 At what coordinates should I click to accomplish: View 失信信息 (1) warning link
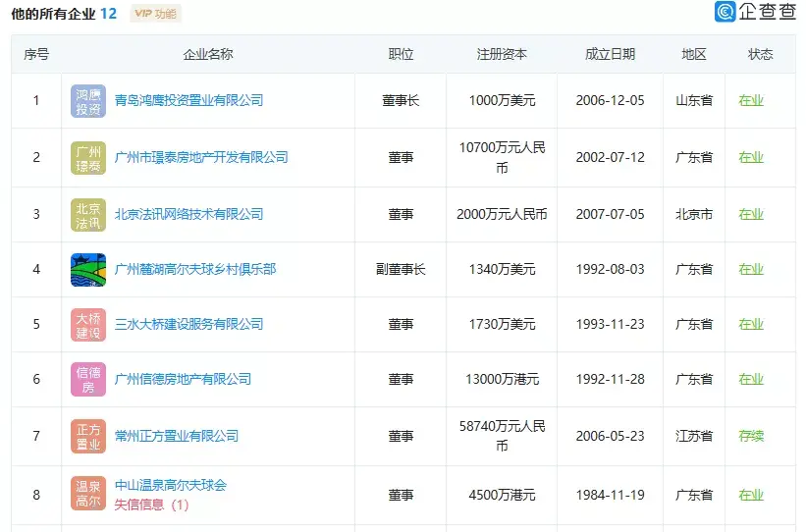[x=151, y=505]
